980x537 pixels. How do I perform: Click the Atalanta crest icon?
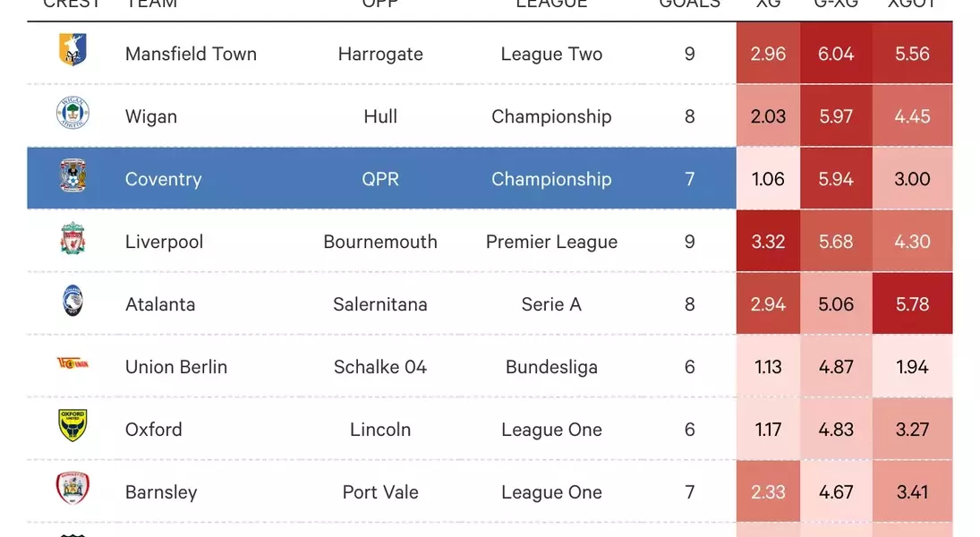72,302
